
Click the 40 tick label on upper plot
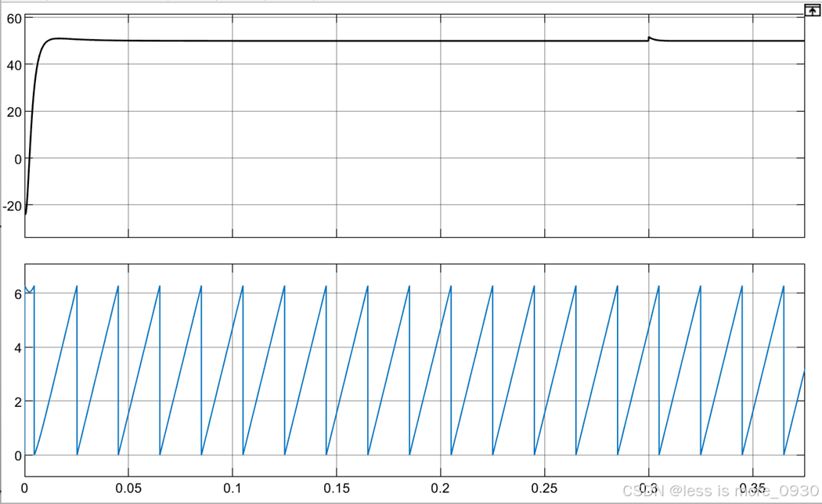tap(14, 66)
